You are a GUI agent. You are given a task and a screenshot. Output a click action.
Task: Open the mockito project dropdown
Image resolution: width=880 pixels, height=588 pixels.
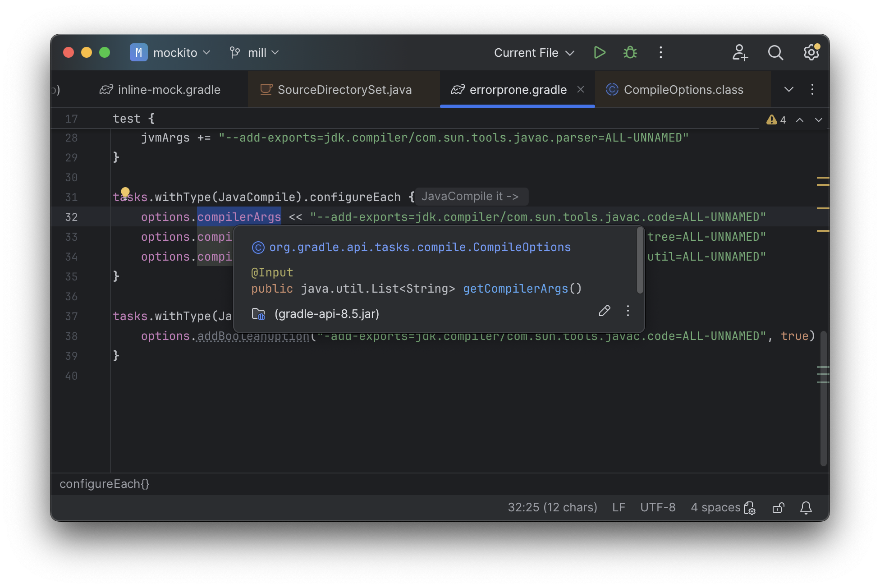172,52
